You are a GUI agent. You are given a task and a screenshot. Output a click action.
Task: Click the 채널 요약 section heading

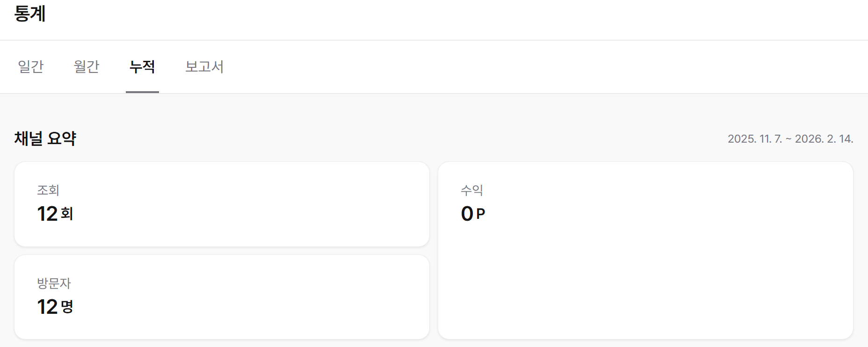coord(45,138)
